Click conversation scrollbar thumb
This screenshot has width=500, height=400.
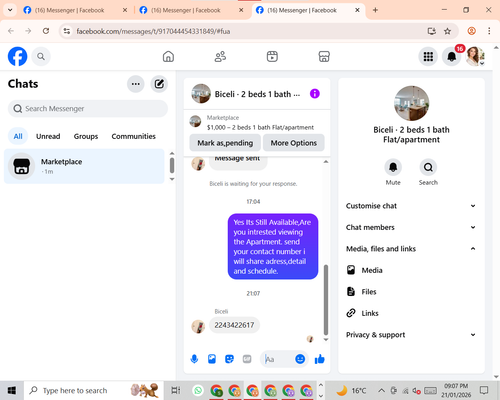click(326, 300)
